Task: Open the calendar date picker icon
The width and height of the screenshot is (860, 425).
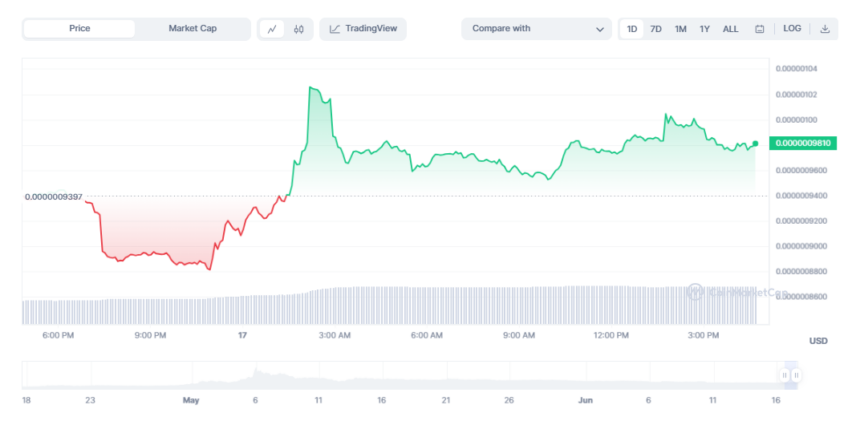Action: coord(760,29)
